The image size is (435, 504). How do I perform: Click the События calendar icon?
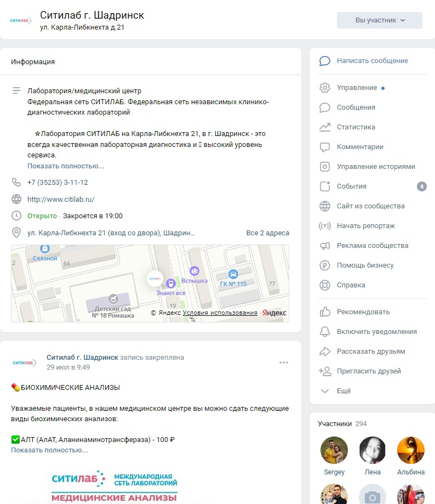(x=324, y=186)
